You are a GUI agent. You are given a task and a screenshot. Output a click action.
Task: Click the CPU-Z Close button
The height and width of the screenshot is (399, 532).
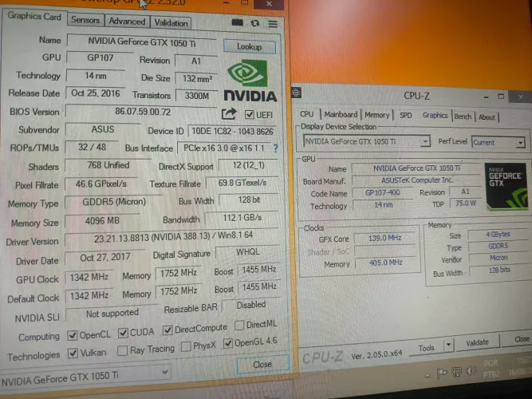(519, 339)
